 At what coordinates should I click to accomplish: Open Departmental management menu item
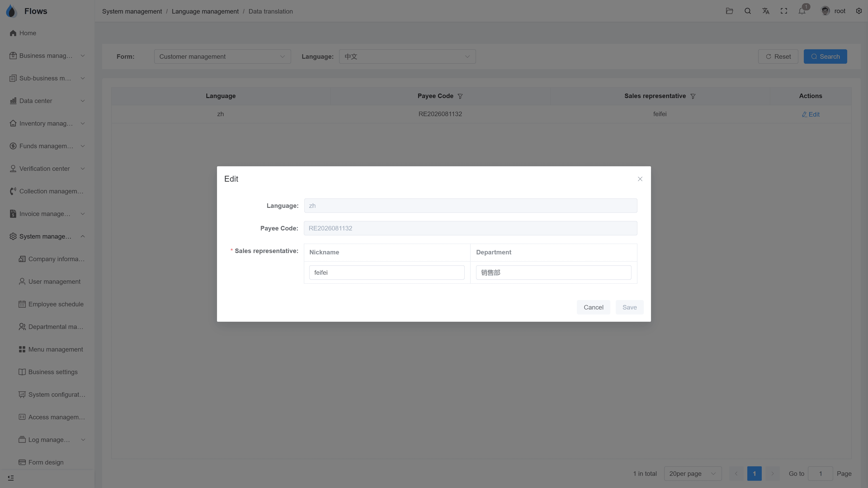pos(47,327)
